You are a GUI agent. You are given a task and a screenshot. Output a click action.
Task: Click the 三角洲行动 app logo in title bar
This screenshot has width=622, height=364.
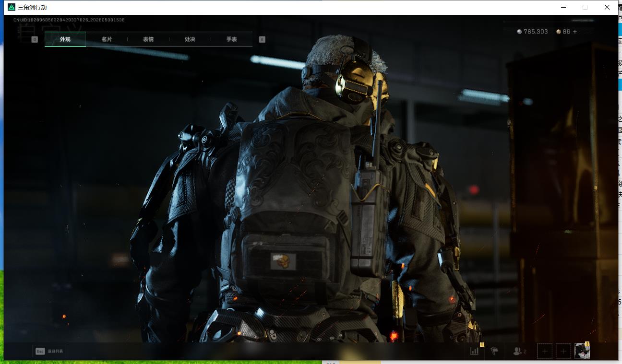point(12,7)
